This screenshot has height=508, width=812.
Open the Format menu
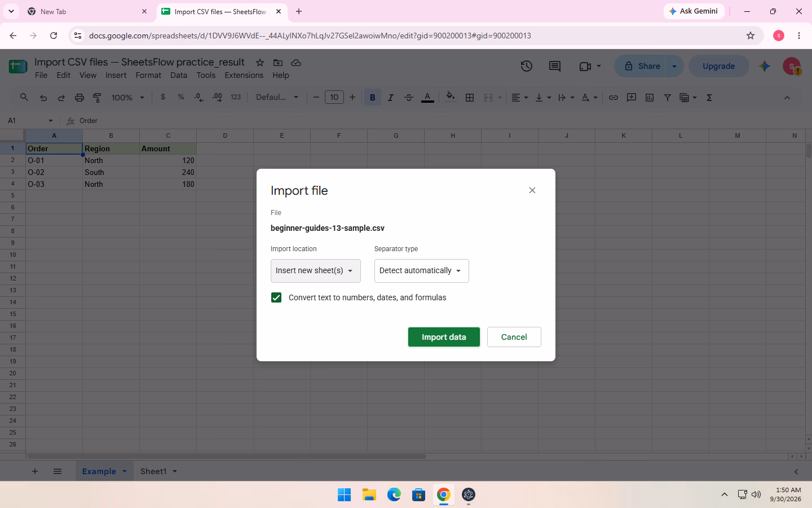148,75
